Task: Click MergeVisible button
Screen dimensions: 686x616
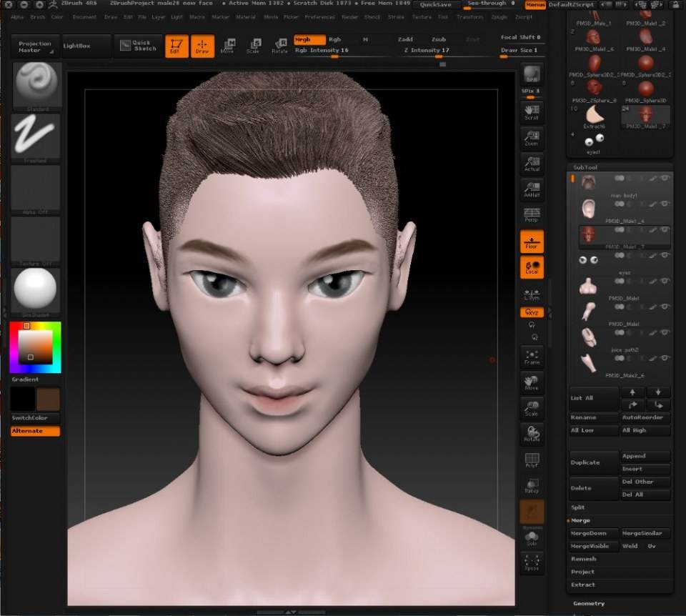Action: (x=594, y=546)
